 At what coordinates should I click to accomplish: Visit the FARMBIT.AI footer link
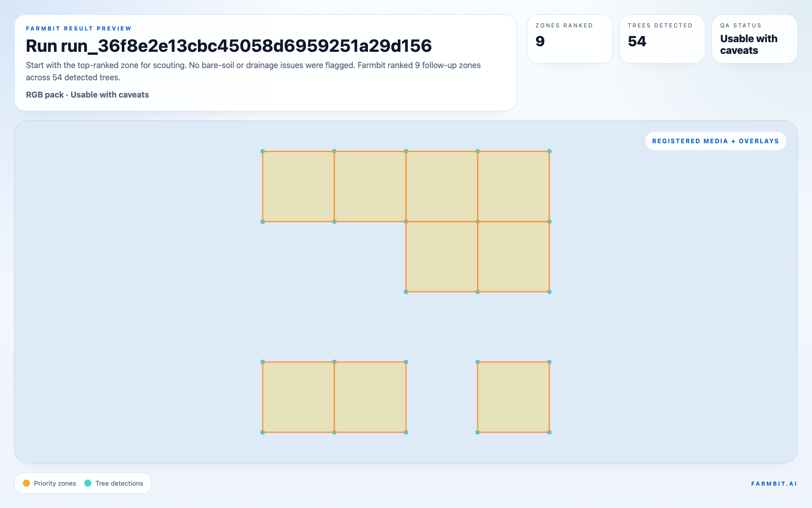(774, 484)
